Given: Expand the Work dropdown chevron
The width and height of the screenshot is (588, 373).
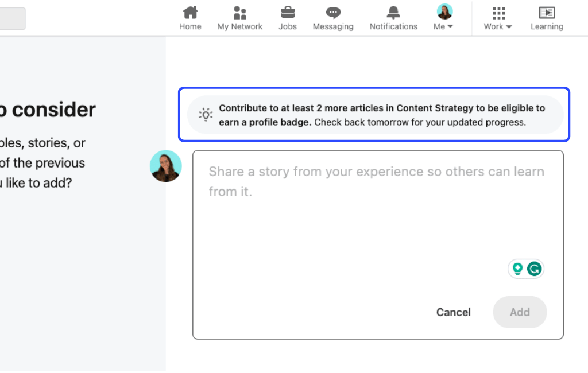Looking at the screenshot, I should click(x=508, y=26).
